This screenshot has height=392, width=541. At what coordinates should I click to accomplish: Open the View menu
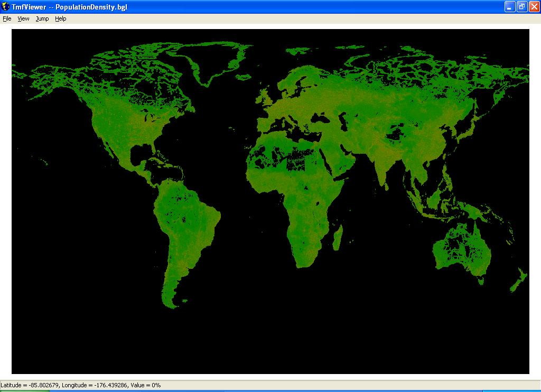tap(23, 18)
